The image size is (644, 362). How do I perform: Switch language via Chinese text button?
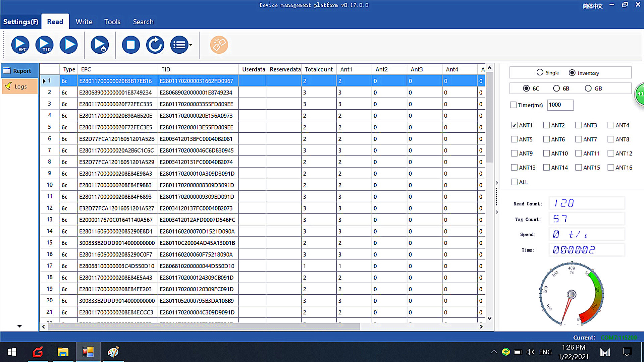pos(593,6)
